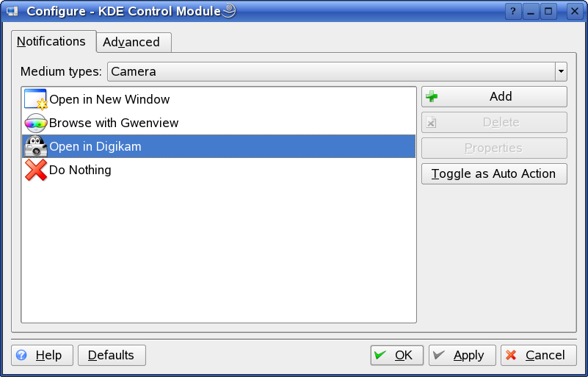The width and height of the screenshot is (588, 377).
Task: Click the Open in New Window icon
Action: pyautogui.click(x=35, y=99)
